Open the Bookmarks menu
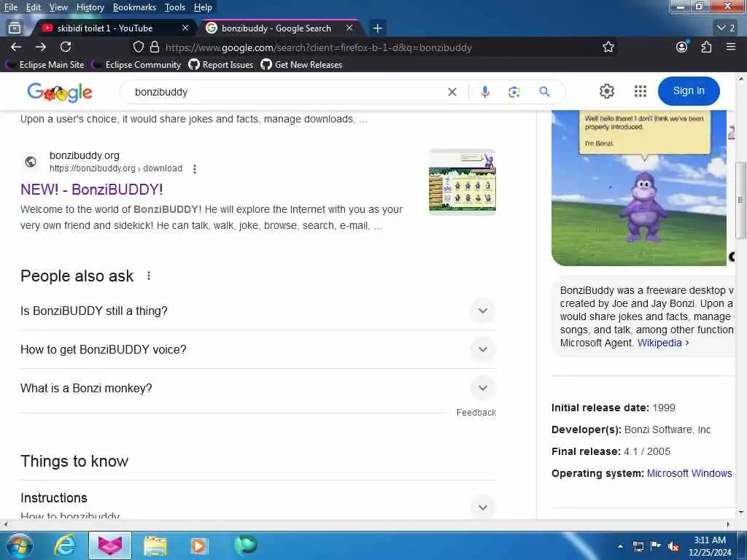The image size is (747, 560). (x=134, y=7)
